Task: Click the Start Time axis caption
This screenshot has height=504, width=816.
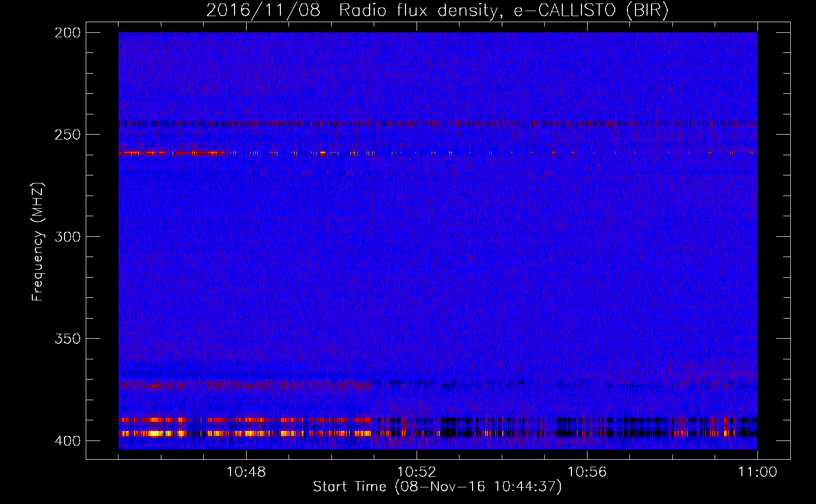Action: tap(437, 487)
